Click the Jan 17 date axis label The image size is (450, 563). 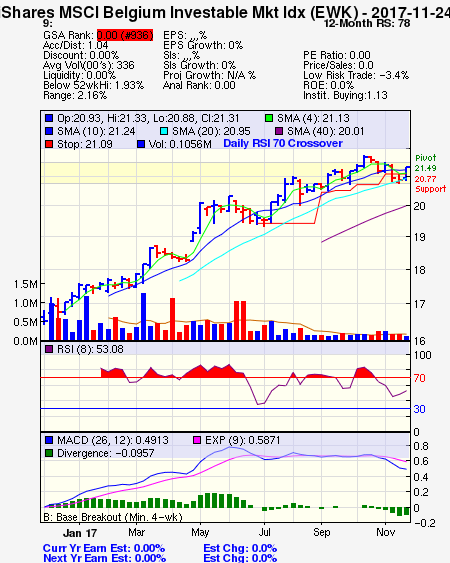[80, 533]
